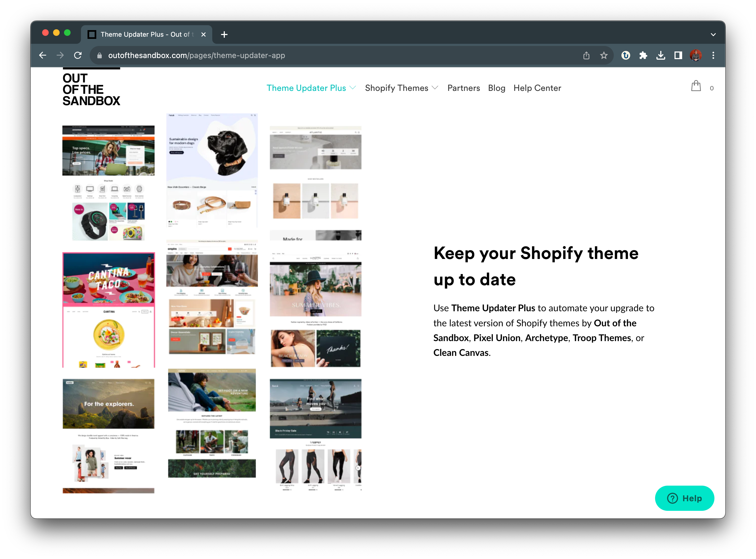Open the Extensions puzzle icon

pos(643,55)
